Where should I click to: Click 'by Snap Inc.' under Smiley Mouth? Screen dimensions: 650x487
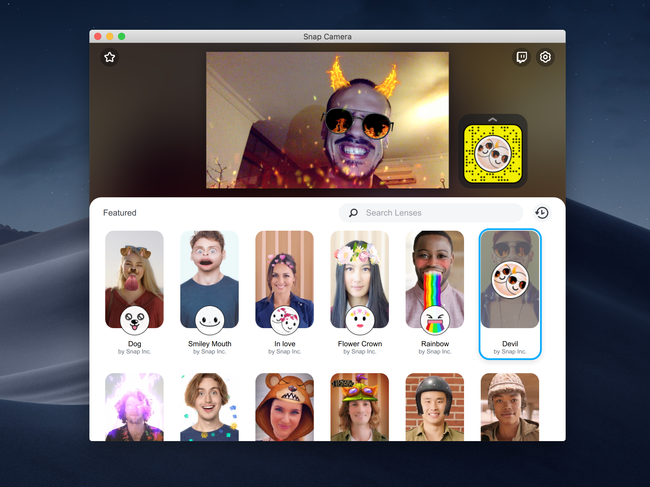click(209, 352)
